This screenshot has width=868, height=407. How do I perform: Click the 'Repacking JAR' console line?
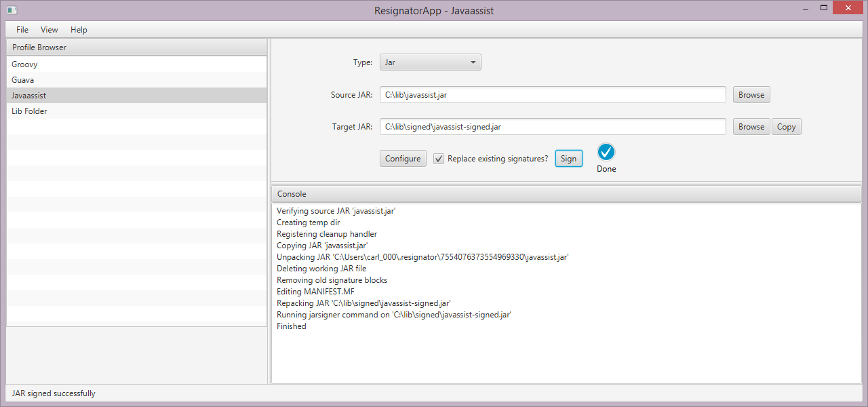coord(364,303)
